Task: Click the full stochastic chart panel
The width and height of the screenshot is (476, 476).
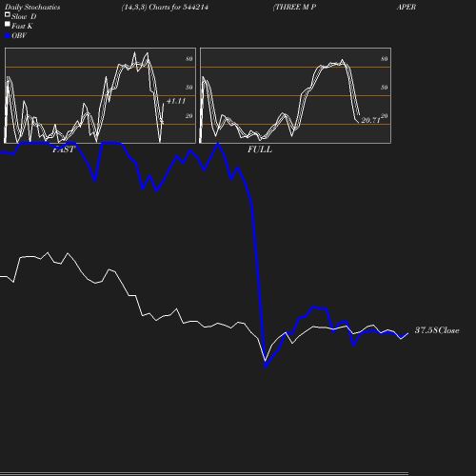Action: point(295,95)
